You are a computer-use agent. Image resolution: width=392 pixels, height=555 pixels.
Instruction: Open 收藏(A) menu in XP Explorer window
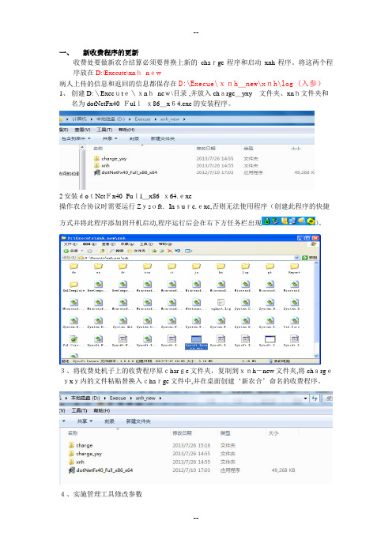(127, 244)
